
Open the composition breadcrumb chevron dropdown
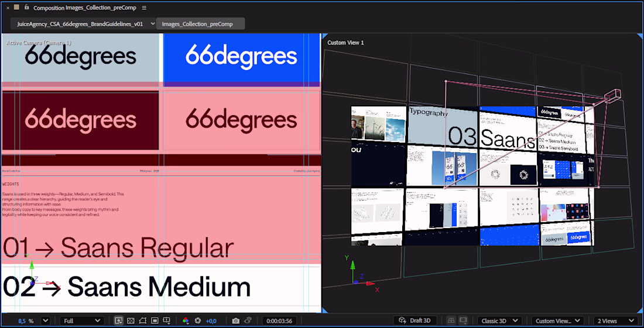coord(153,23)
